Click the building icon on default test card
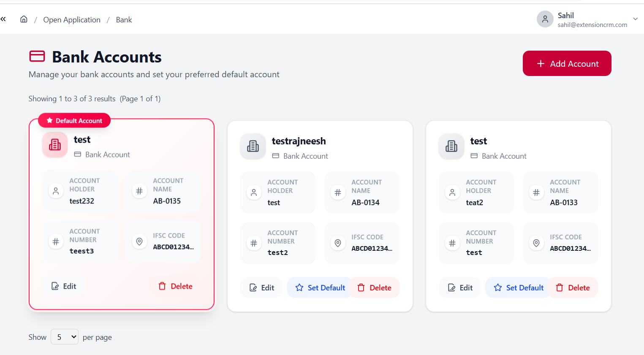 (x=55, y=145)
